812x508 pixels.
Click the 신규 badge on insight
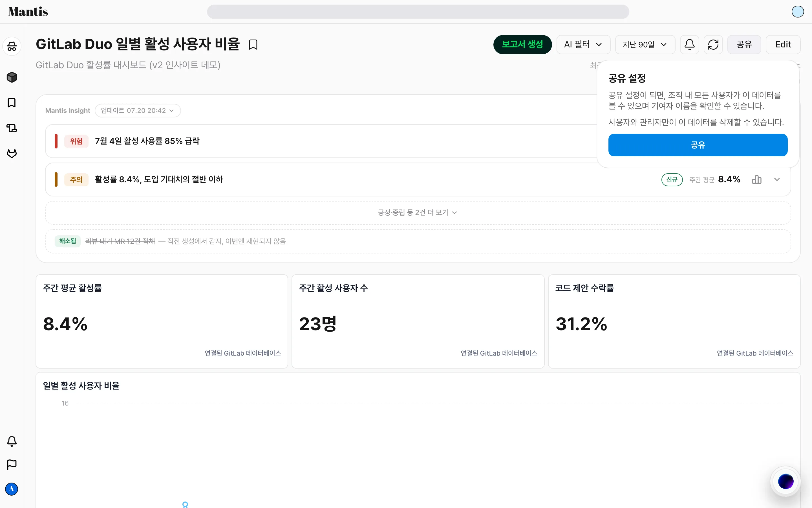click(x=672, y=180)
